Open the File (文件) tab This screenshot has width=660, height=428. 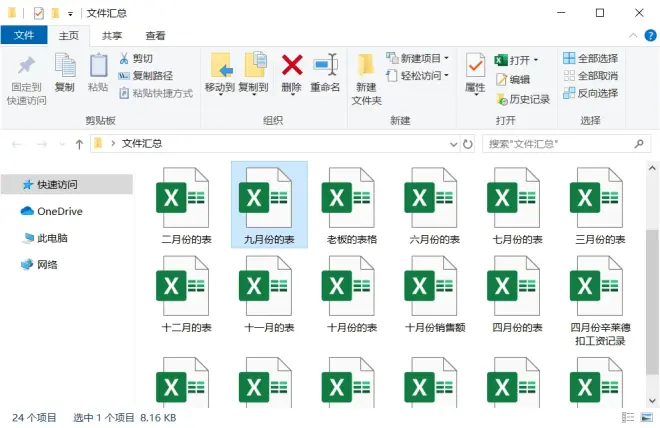(24, 35)
